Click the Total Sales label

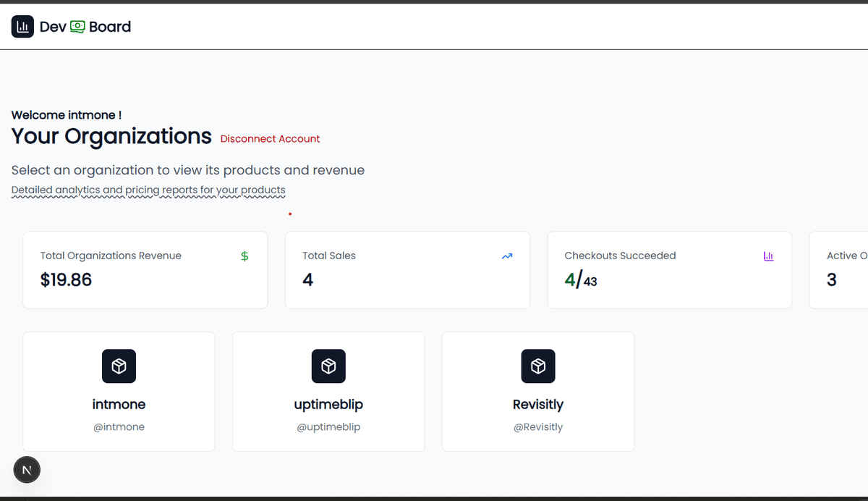click(x=329, y=256)
